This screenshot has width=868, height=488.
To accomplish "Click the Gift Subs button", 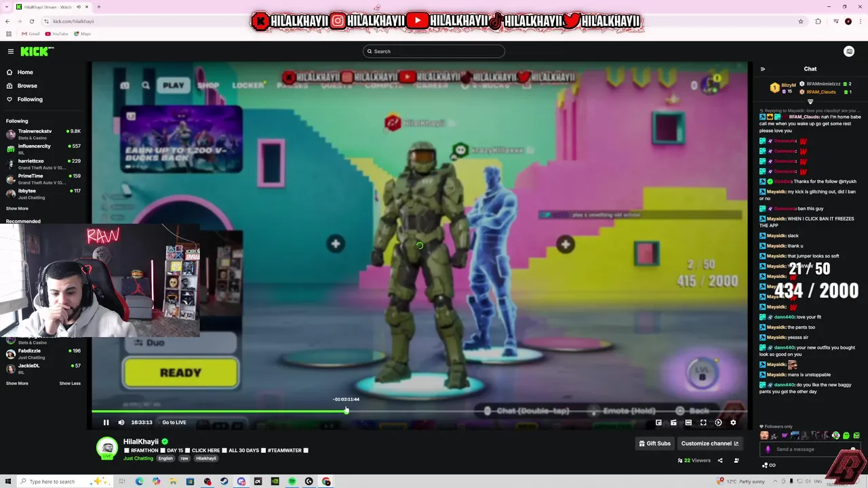I will [655, 443].
